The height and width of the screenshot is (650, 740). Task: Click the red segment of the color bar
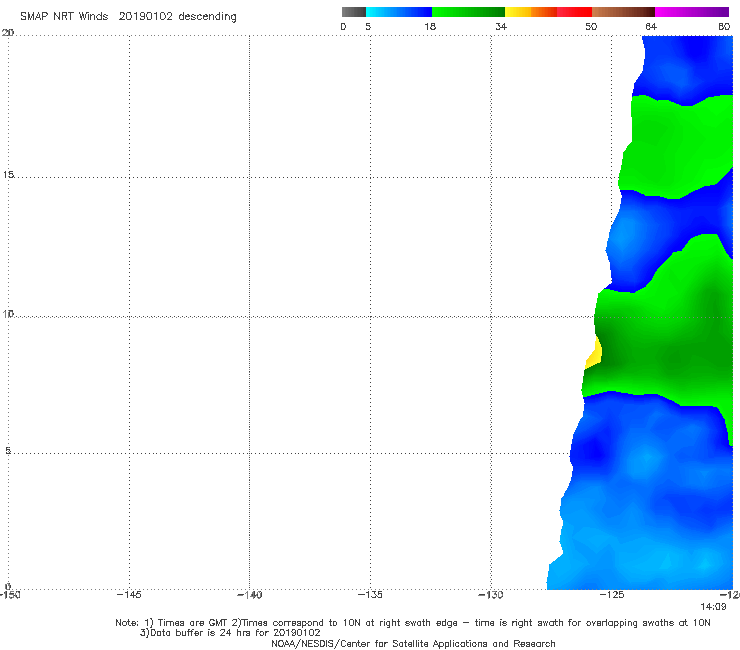[x=574, y=12]
